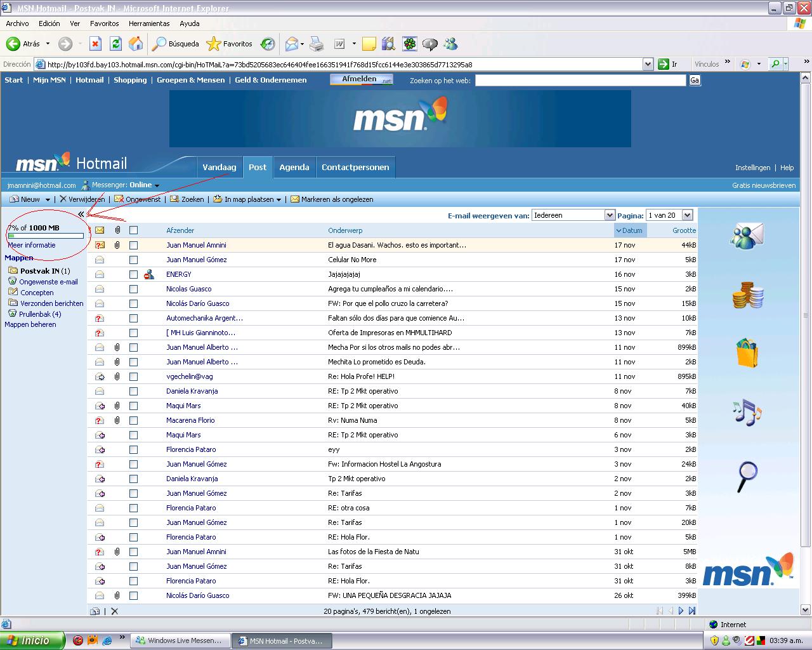Open the Herramientas menu
Viewport: 812px width, 650px height.
pyautogui.click(x=149, y=23)
